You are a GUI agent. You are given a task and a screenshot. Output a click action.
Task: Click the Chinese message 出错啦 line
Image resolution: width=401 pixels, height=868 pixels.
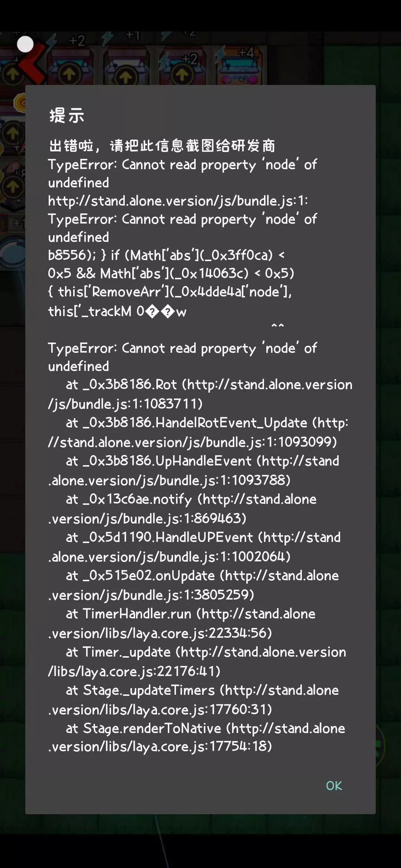[x=162, y=146]
